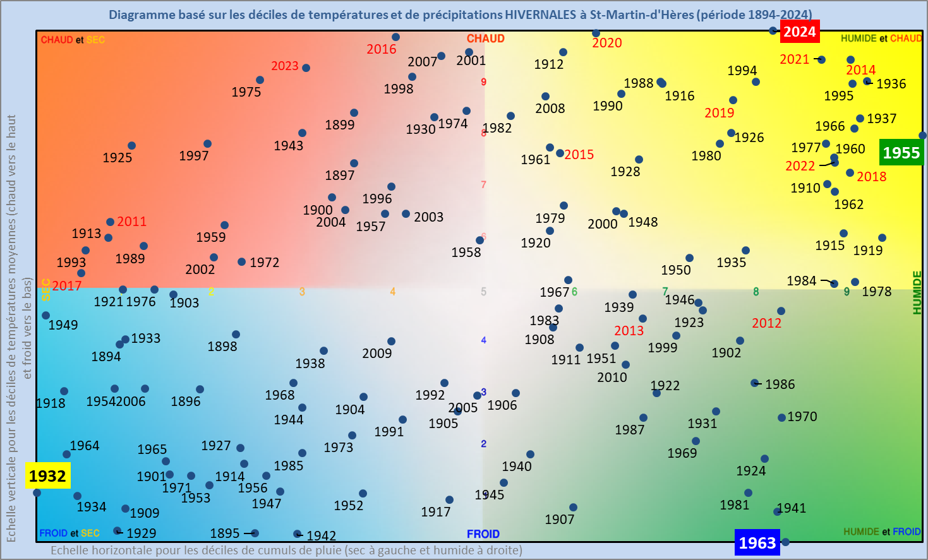Click the year label 1994
Image resolution: width=928 pixels, height=560 pixels.
(742, 71)
